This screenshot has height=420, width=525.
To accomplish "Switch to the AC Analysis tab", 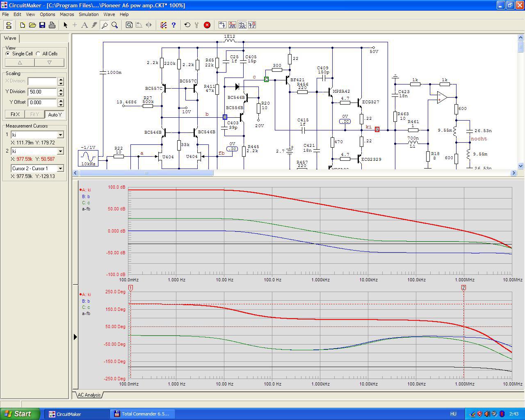I will pos(89,395).
